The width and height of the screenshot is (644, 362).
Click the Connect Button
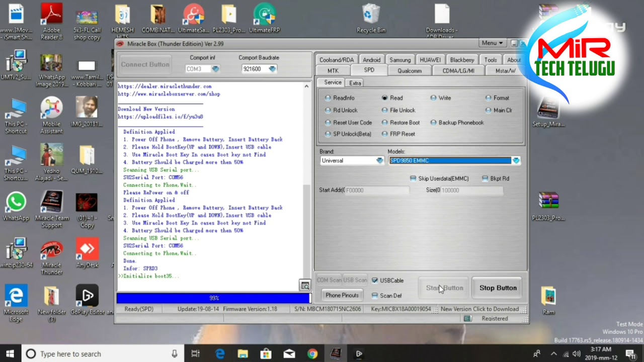[145, 64]
